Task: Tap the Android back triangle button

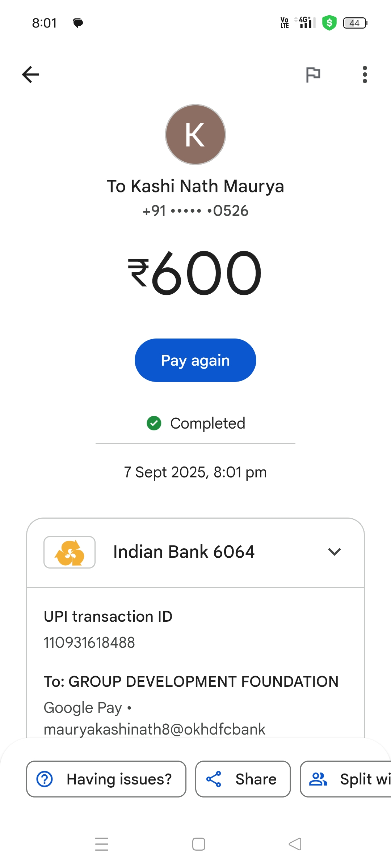Action: coord(295,844)
